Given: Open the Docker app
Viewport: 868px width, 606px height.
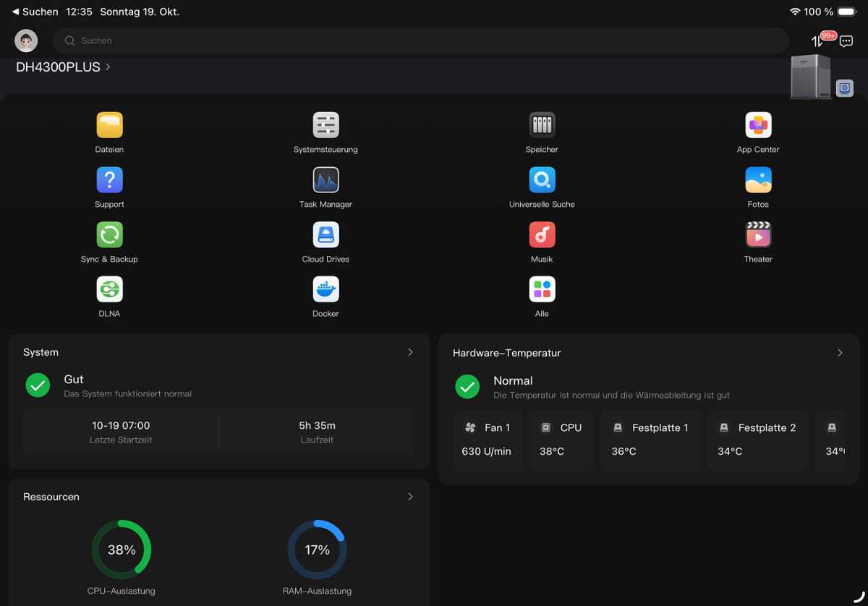Looking at the screenshot, I should [325, 289].
